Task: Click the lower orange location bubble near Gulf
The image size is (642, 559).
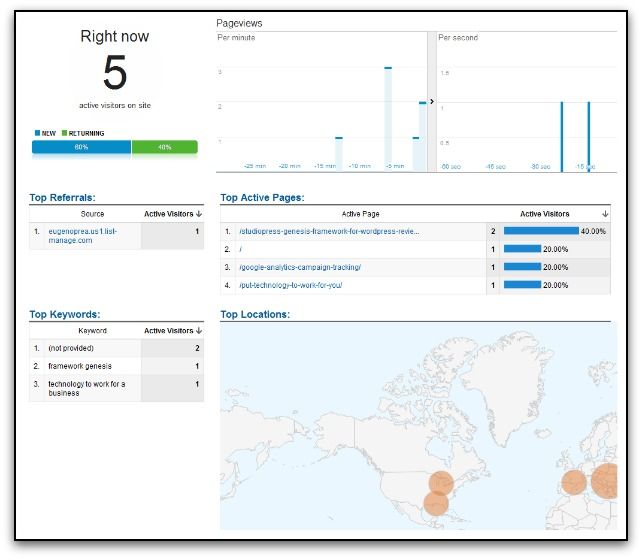Action: [436, 503]
